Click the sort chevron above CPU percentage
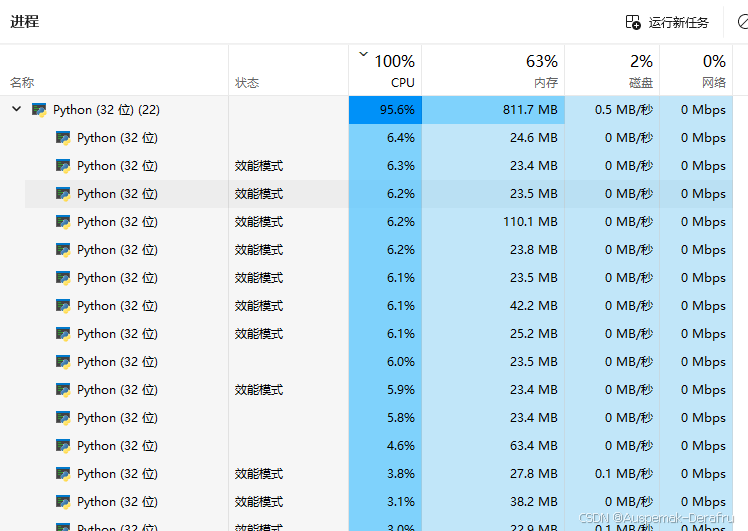The image size is (748, 531). tap(364, 54)
